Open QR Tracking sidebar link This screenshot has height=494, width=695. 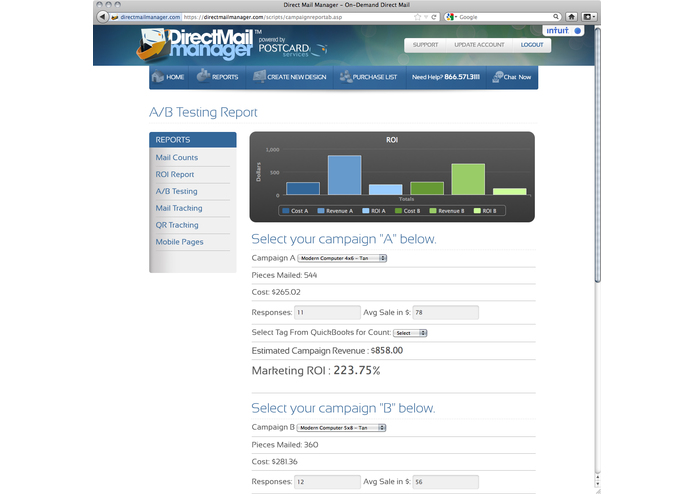[177, 225]
